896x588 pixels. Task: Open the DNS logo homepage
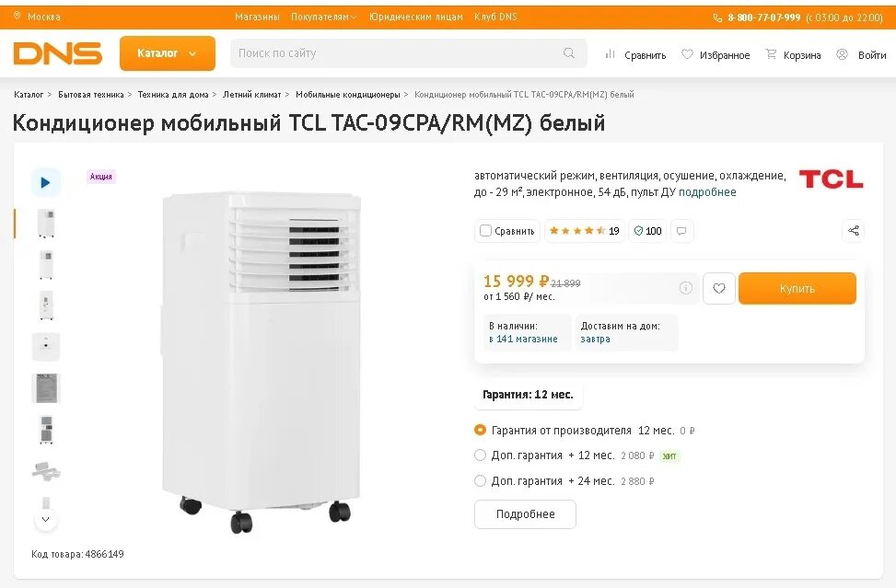(58, 53)
